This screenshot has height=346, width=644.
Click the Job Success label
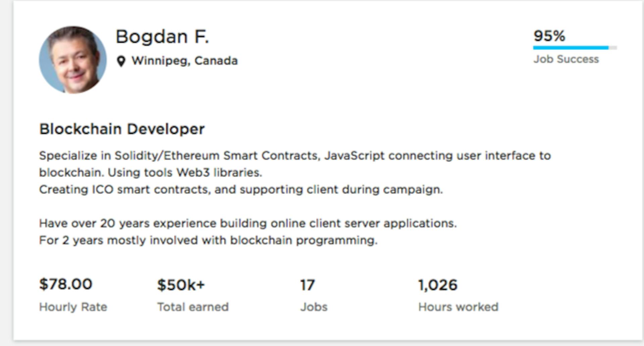point(566,59)
